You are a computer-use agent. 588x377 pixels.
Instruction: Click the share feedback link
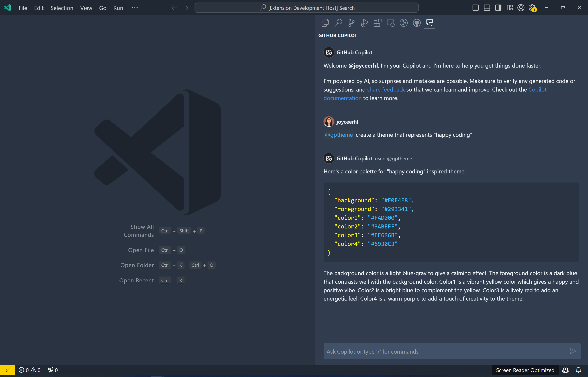pyautogui.click(x=386, y=90)
